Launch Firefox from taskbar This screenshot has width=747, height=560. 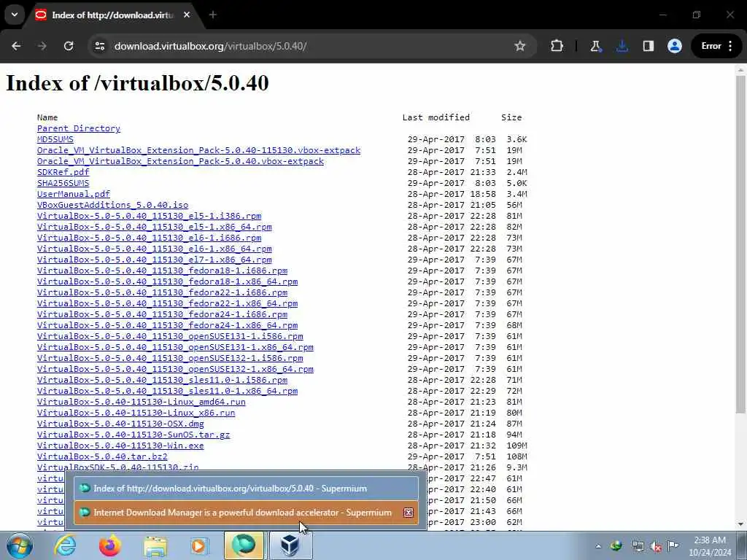pos(109,545)
